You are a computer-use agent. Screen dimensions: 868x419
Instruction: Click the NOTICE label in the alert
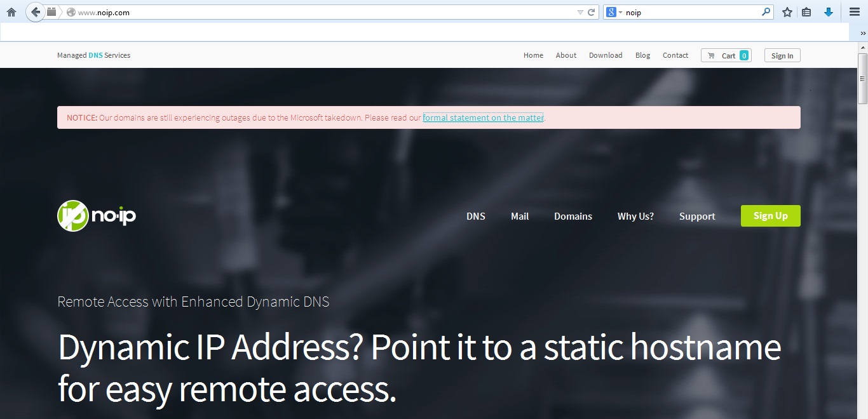point(82,117)
